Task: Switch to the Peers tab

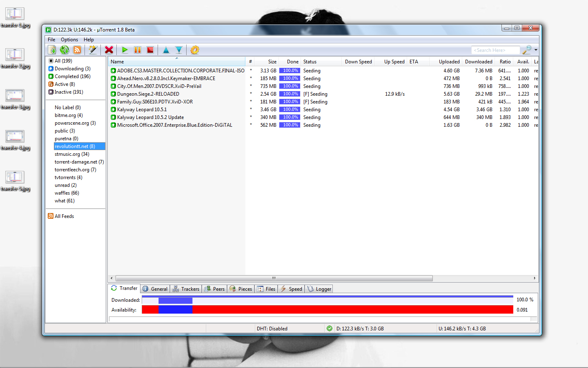Action: (214, 289)
